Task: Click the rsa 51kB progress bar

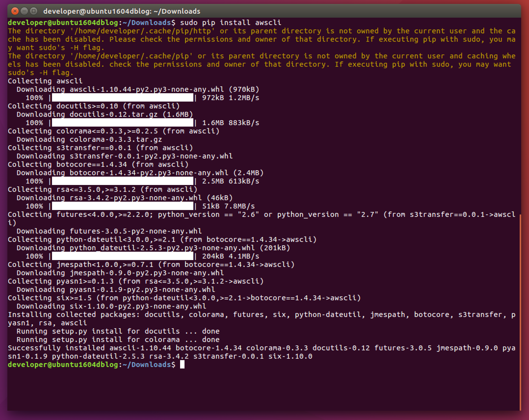Action: (x=122, y=206)
